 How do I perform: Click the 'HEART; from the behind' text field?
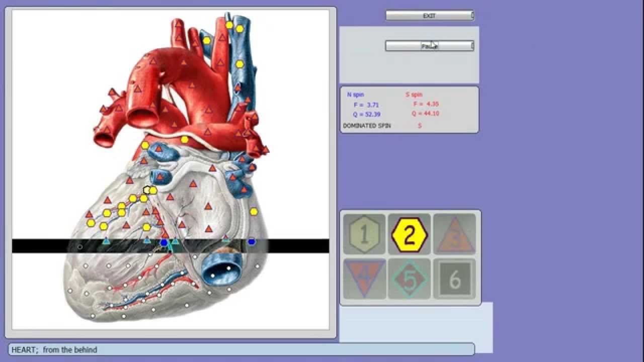[241, 349]
